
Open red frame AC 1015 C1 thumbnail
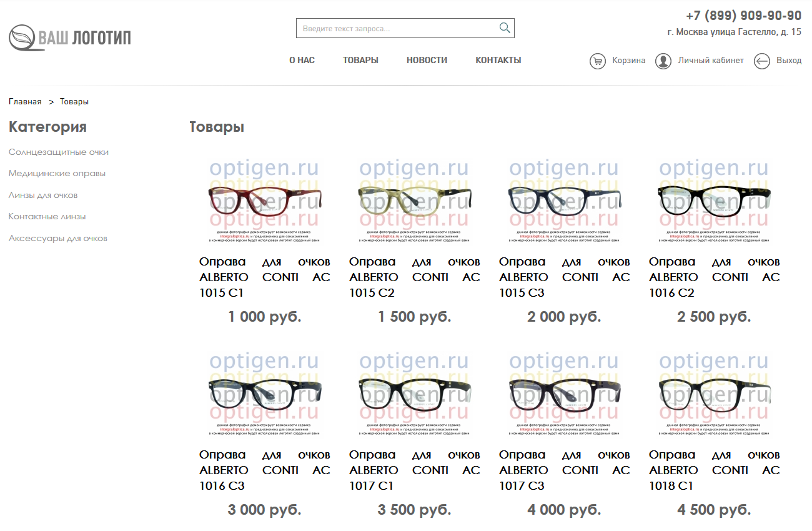tap(264, 200)
